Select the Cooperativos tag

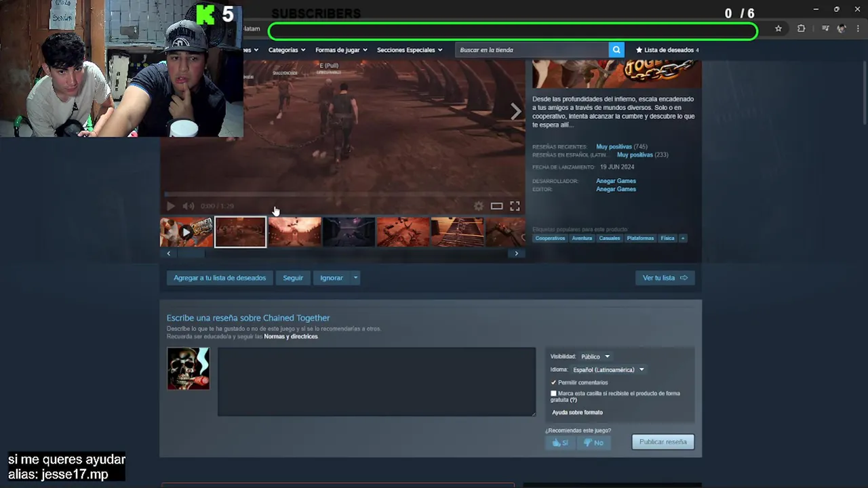pyautogui.click(x=550, y=238)
